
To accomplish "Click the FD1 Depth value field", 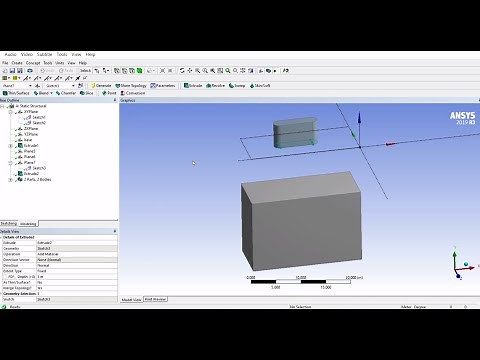I will pos(77,277).
